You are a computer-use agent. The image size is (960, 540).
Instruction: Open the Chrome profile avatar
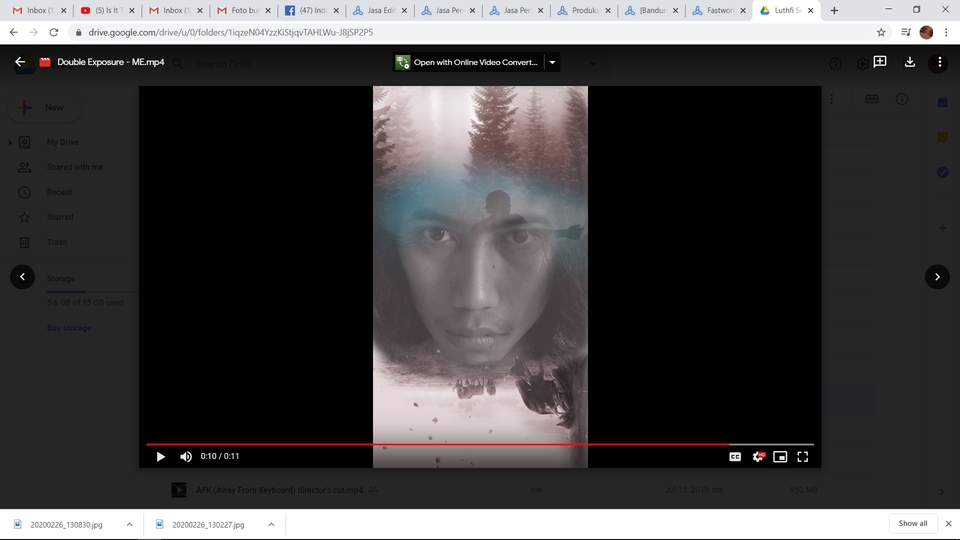pos(926,32)
